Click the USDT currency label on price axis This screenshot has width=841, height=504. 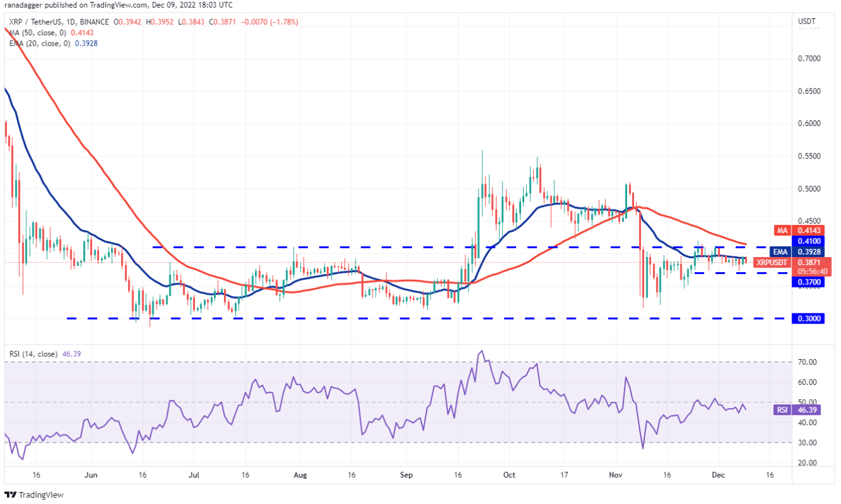tap(807, 22)
